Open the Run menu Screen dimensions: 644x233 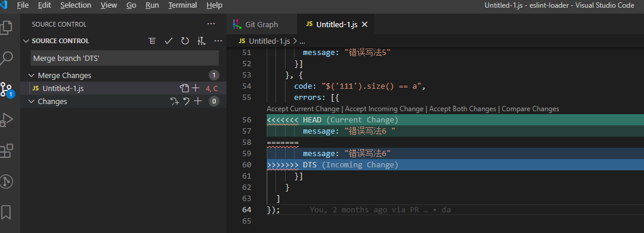click(x=153, y=5)
